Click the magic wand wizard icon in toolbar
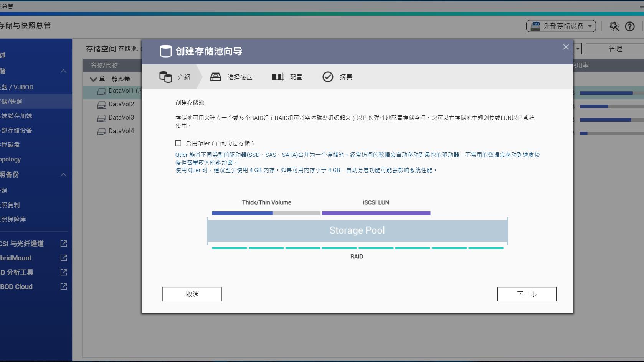The image size is (644, 362). pos(614,26)
